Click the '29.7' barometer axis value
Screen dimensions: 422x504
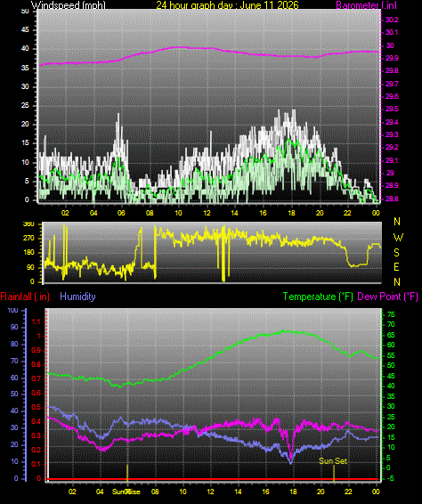(x=392, y=84)
